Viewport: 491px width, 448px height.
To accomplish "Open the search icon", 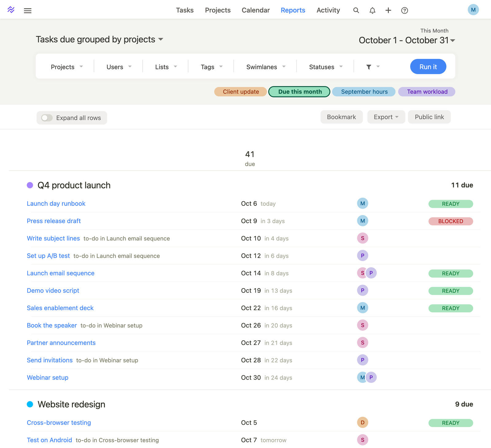I will (x=356, y=10).
